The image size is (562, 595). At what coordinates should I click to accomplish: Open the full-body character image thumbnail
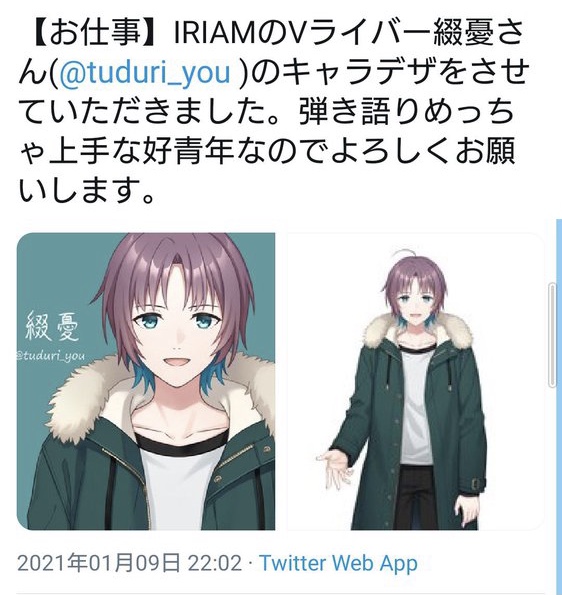(416, 381)
